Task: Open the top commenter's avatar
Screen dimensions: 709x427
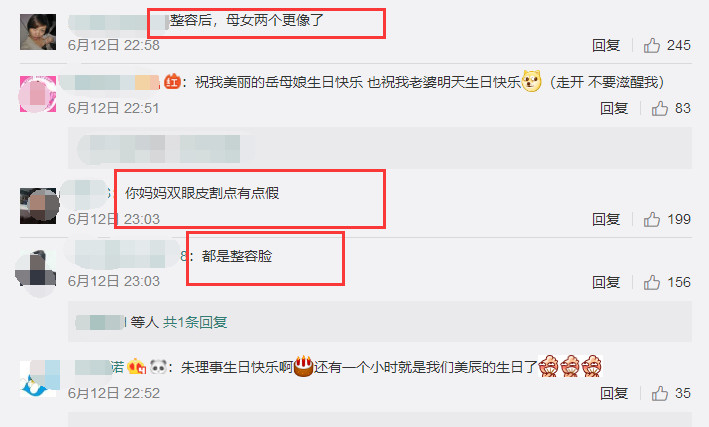Action: (x=38, y=32)
